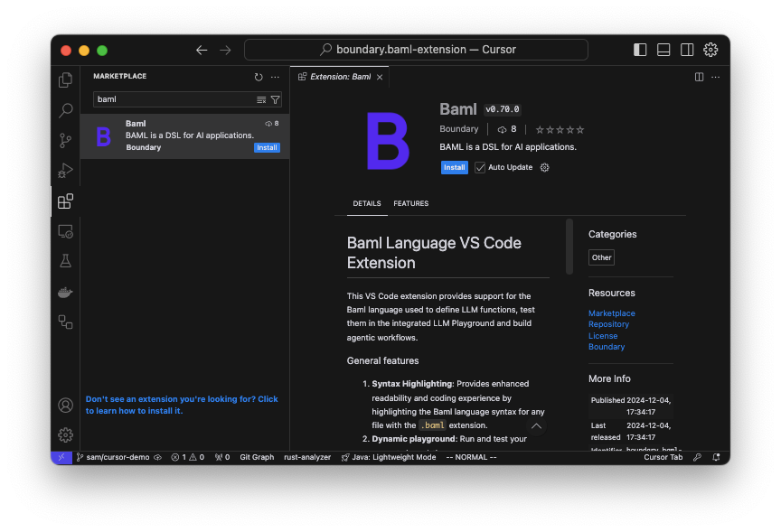Open Marketplace views and more actions menu
This screenshot has height=532, width=781.
click(275, 77)
